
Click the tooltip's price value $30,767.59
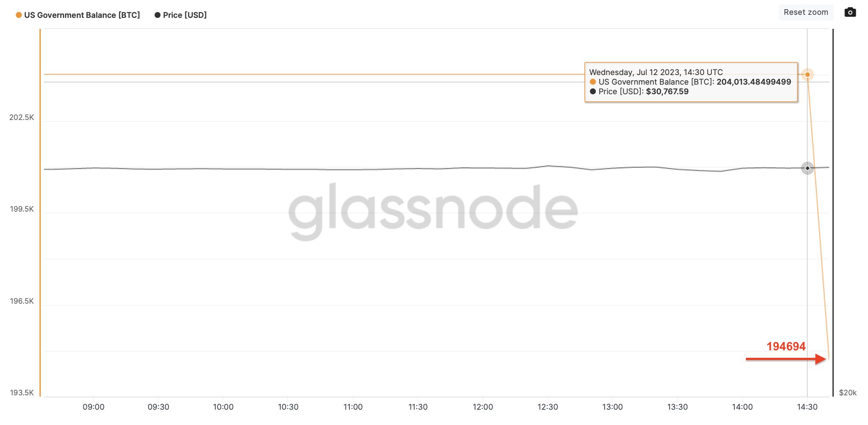click(667, 92)
